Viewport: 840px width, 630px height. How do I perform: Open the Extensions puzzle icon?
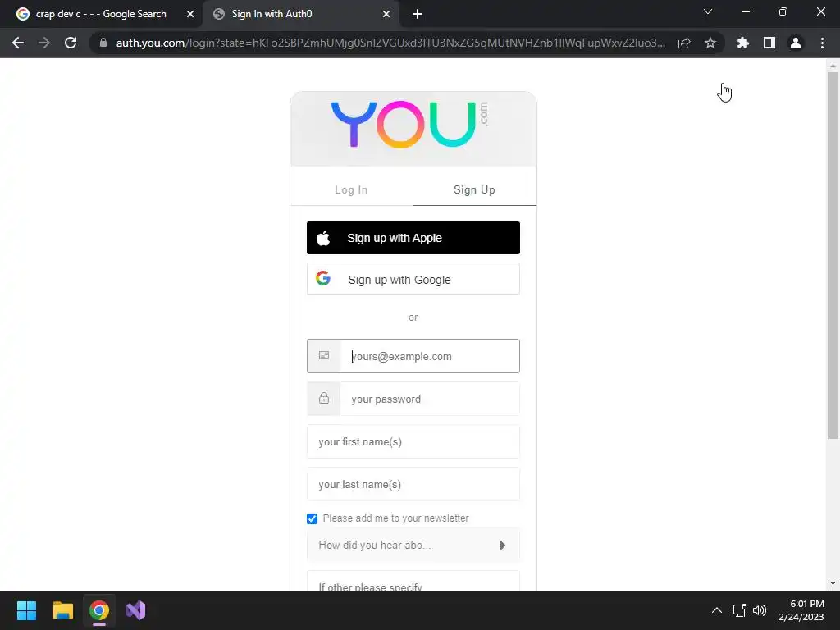[743, 43]
